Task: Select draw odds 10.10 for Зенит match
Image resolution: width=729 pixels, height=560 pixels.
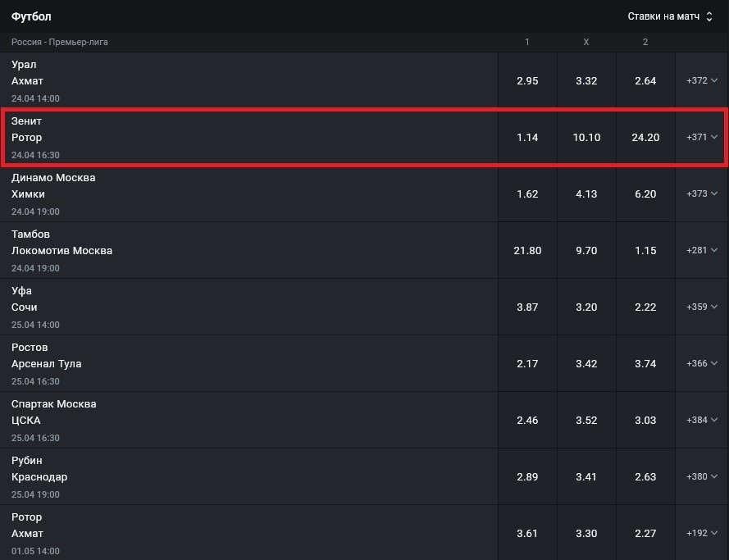Action: (586, 138)
